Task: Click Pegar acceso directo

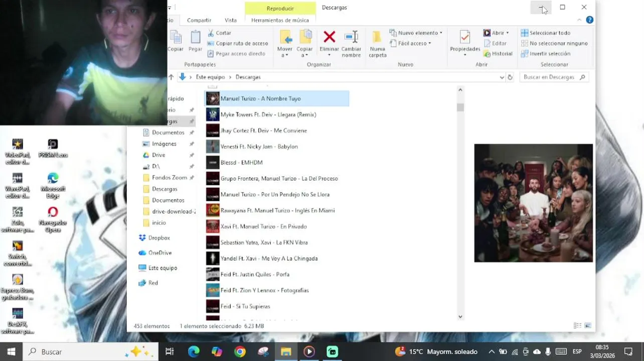Action: coord(236,54)
